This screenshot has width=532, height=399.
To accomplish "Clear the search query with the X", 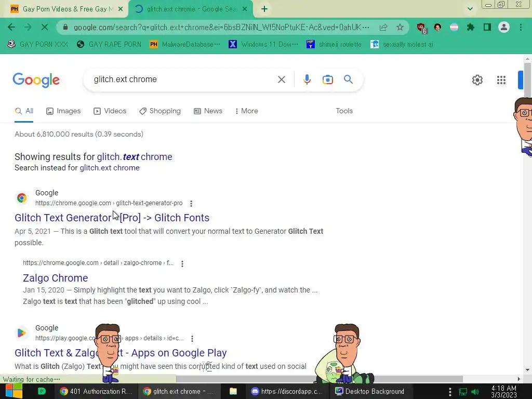I will [x=281, y=79].
